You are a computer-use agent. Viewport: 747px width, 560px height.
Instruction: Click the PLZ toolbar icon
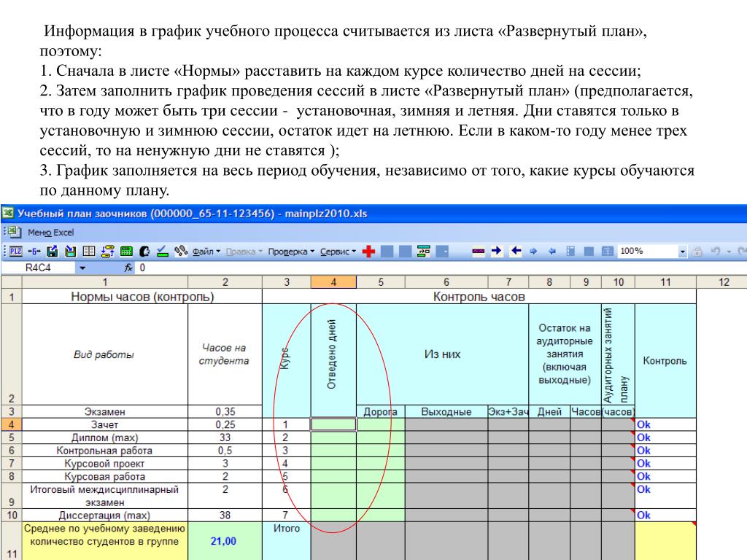[16, 251]
